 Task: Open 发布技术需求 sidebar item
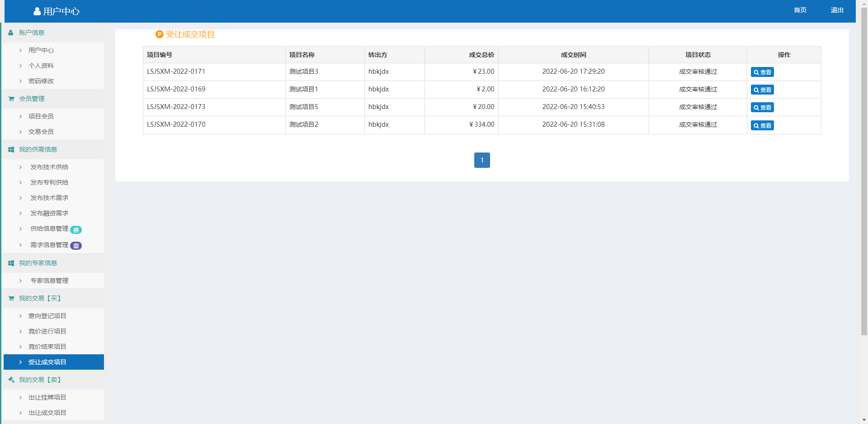(53, 198)
